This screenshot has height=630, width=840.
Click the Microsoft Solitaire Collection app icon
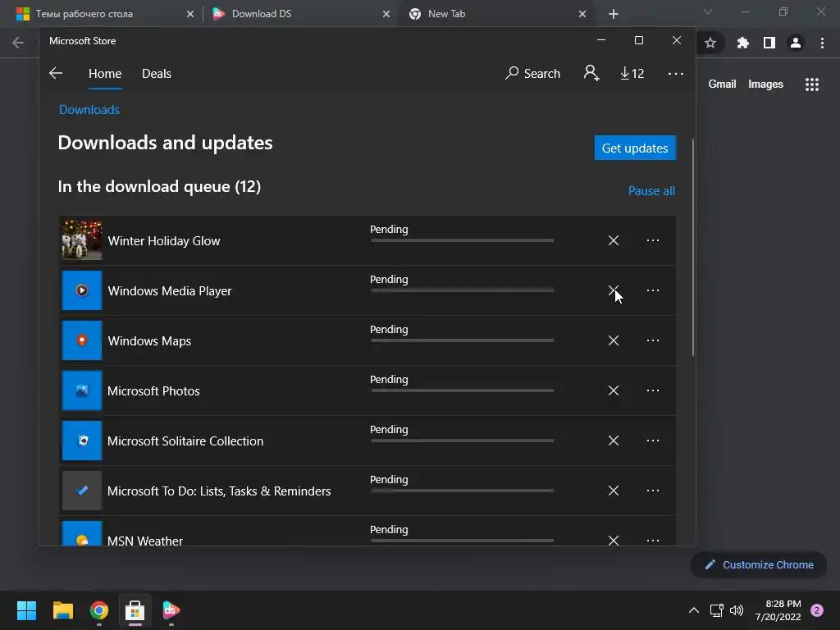point(82,441)
